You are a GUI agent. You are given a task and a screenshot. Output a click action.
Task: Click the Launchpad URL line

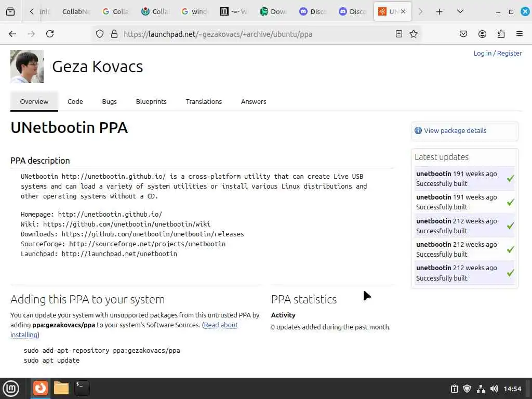coord(99,254)
